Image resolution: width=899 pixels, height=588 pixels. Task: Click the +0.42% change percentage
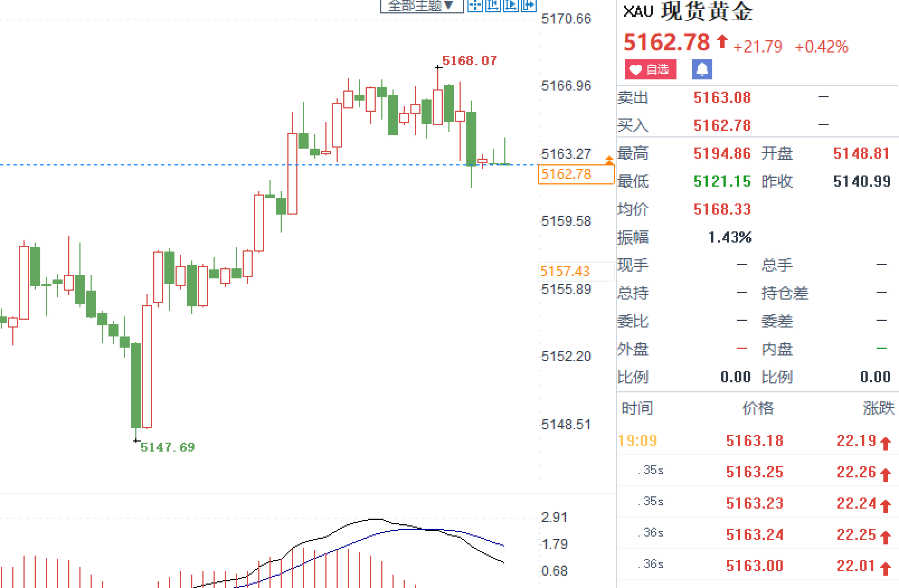coord(821,46)
